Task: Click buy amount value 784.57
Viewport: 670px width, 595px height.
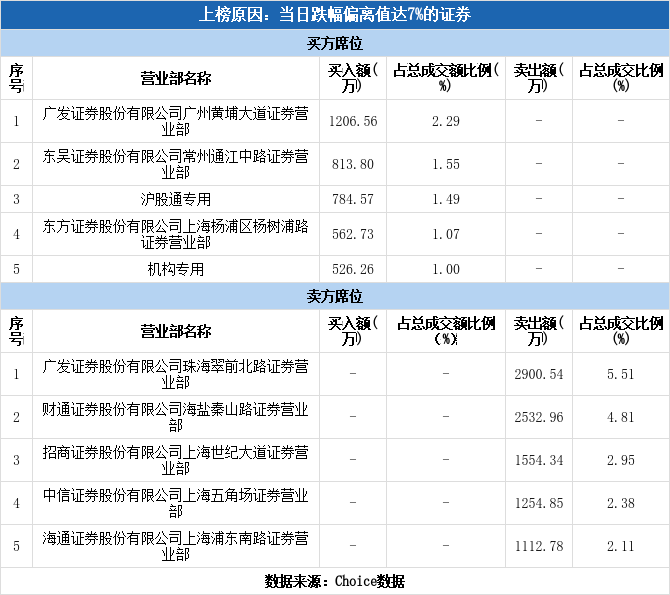Action: tap(353, 199)
